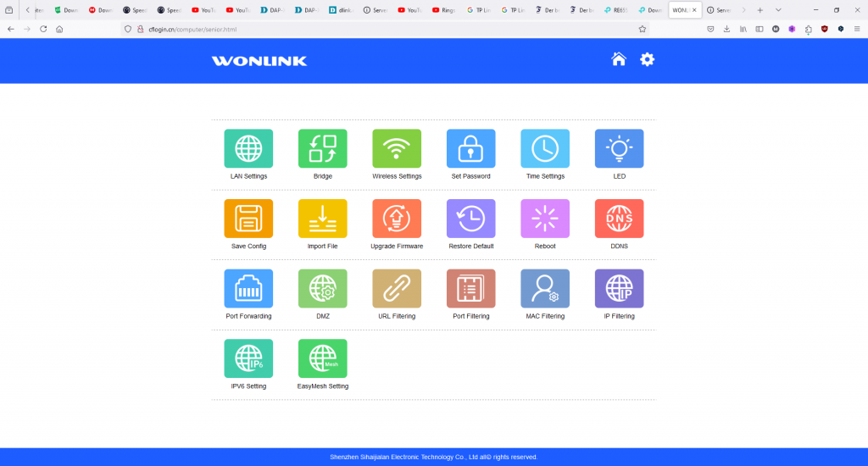Open the extensions puzzle-piece menu

click(808, 29)
